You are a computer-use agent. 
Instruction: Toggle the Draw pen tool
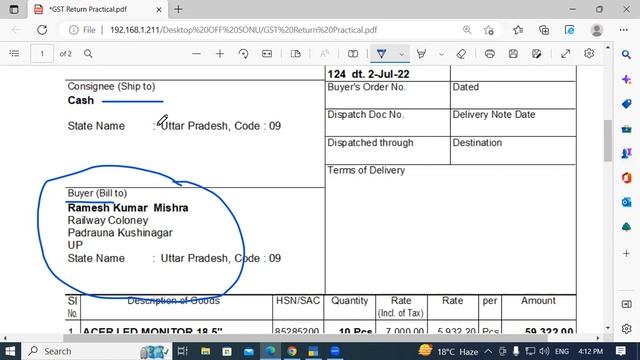pos(381,53)
